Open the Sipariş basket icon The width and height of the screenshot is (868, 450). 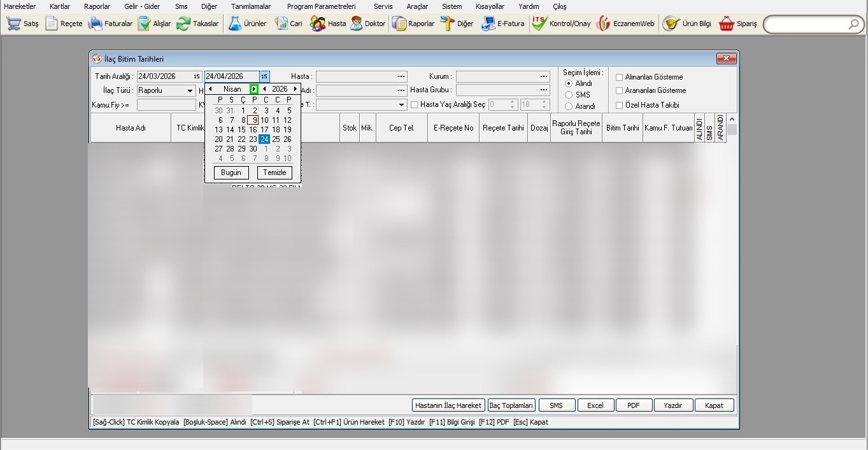coord(727,24)
